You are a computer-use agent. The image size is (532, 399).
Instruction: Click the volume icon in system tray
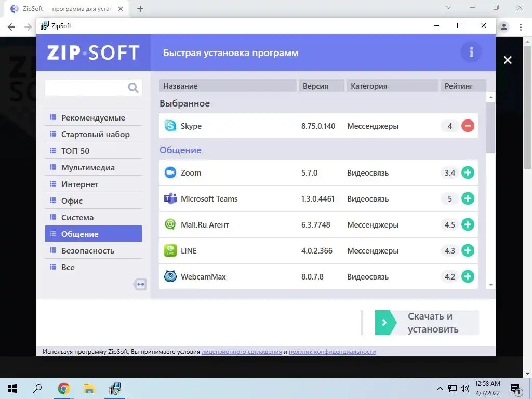465,389
